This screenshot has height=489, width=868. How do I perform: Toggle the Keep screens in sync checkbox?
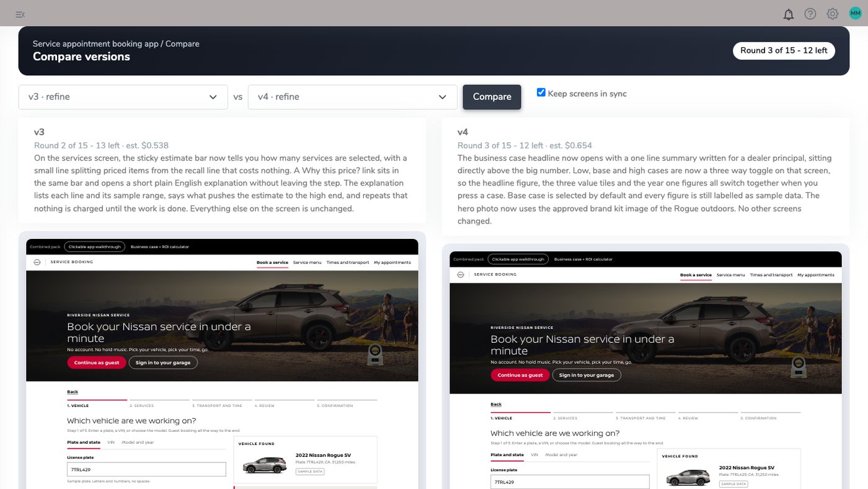pyautogui.click(x=541, y=92)
